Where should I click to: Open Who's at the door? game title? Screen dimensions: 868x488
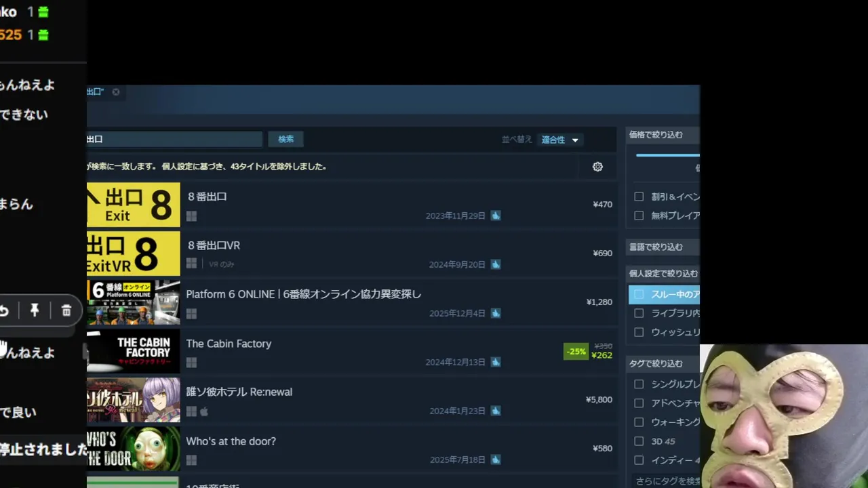click(231, 441)
